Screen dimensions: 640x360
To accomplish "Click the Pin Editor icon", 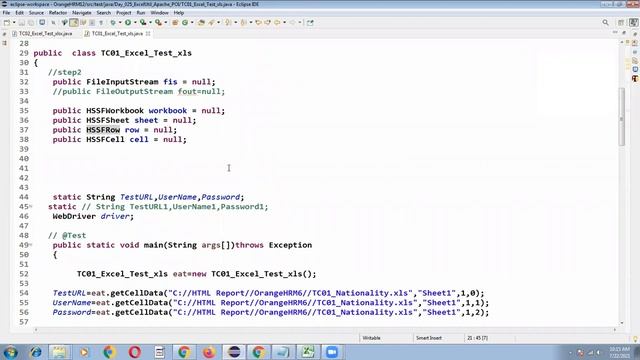I will coord(310,23).
